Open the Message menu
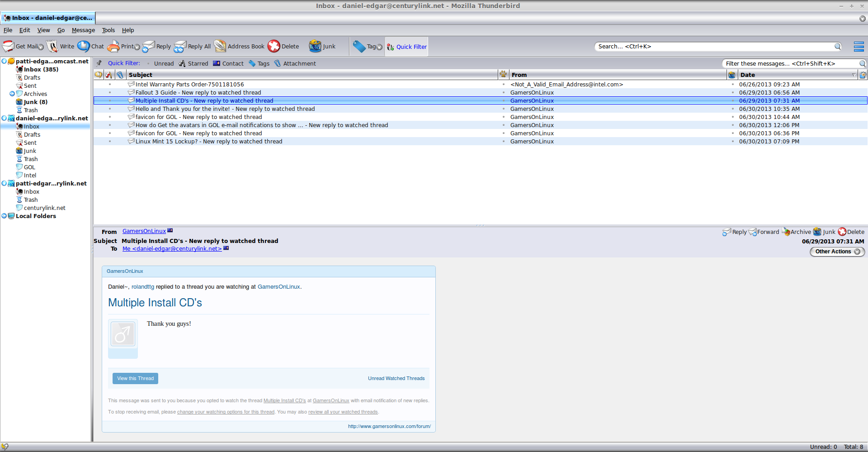868x452 pixels. [83, 30]
